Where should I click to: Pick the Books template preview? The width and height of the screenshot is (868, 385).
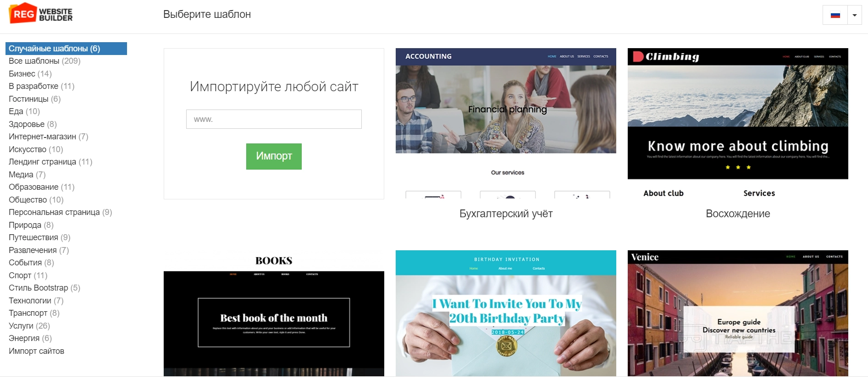tap(274, 313)
